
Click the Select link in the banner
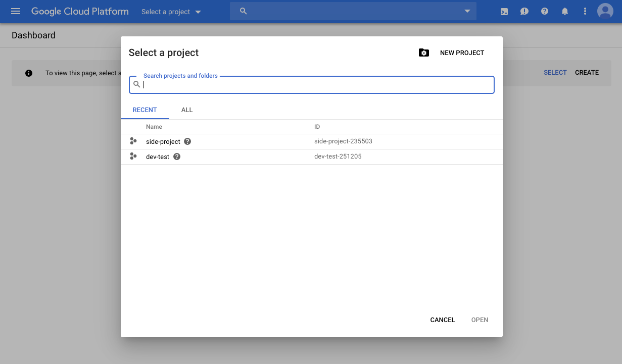coord(555,73)
